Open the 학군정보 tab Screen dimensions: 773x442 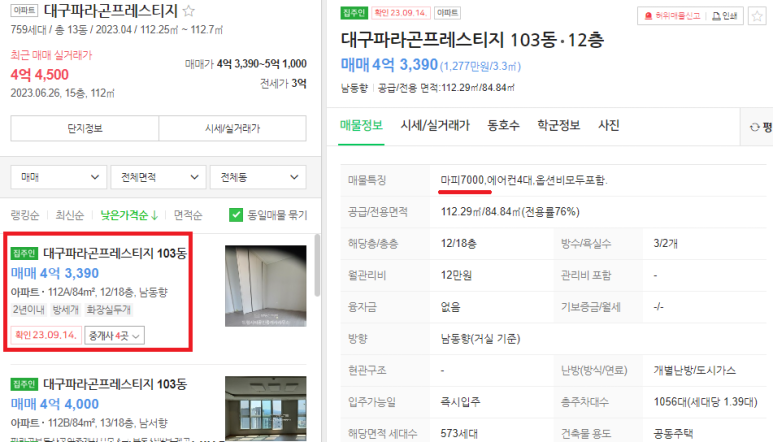[559, 125]
